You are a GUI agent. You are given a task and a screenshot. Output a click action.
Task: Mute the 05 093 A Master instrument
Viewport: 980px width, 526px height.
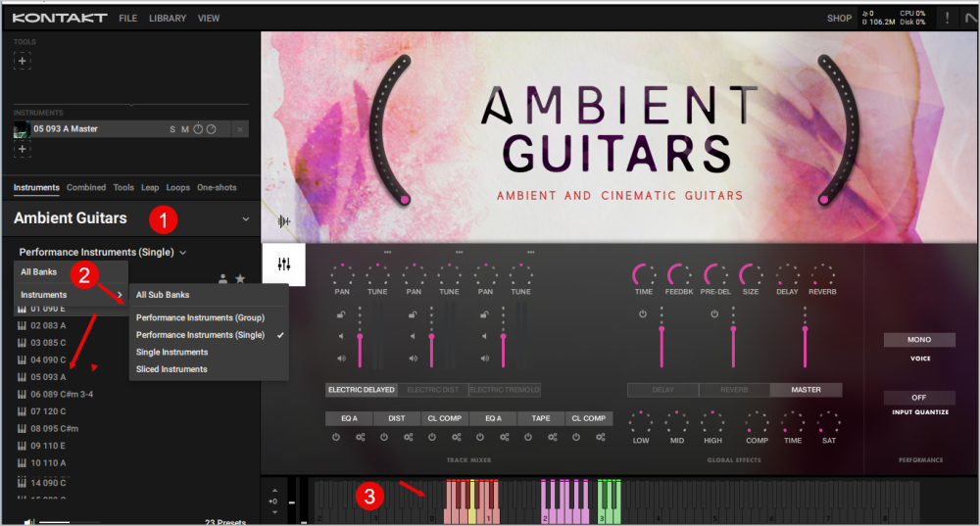(x=185, y=129)
